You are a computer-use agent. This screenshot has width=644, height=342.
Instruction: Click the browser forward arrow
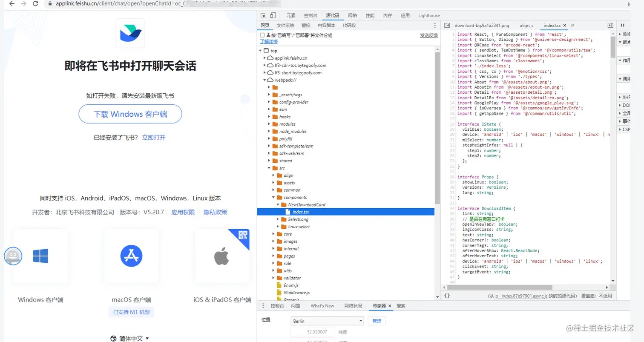pos(24,3)
